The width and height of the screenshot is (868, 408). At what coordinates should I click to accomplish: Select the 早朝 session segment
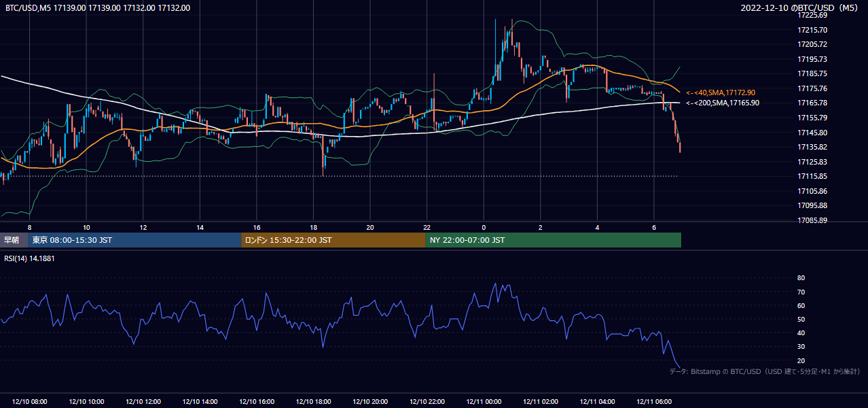tap(14, 240)
